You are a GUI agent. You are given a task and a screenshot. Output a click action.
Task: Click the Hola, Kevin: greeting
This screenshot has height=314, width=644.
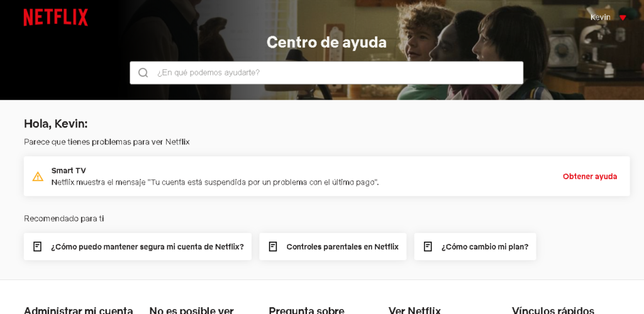click(x=56, y=124)
